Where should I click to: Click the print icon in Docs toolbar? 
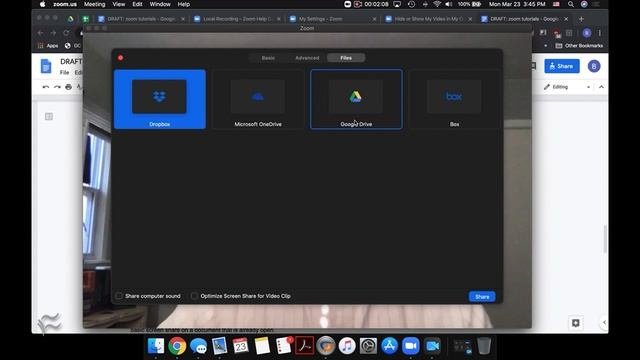tap(69, 87)
